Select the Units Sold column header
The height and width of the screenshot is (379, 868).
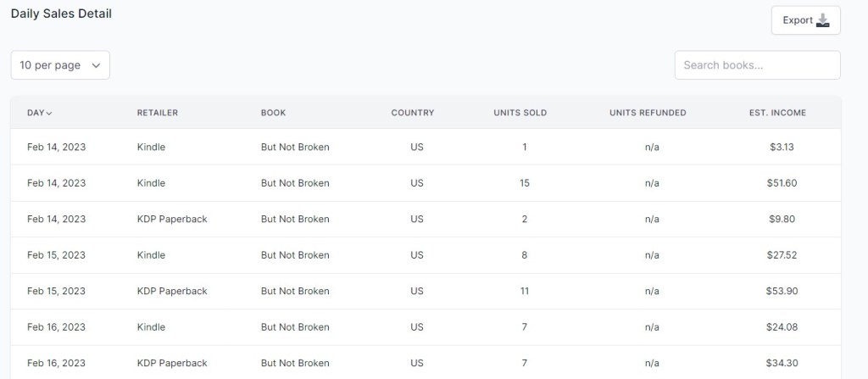pyautogui.click(x=520, y=113)
